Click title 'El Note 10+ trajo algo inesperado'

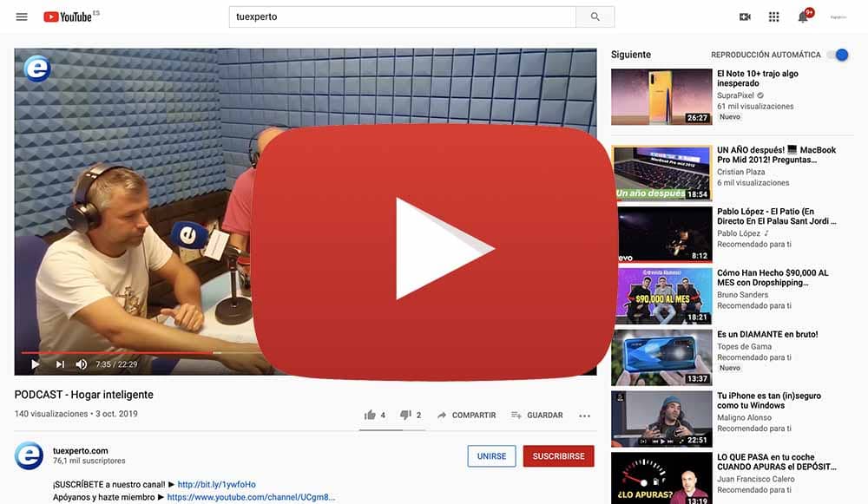click(x=757, y=78)
